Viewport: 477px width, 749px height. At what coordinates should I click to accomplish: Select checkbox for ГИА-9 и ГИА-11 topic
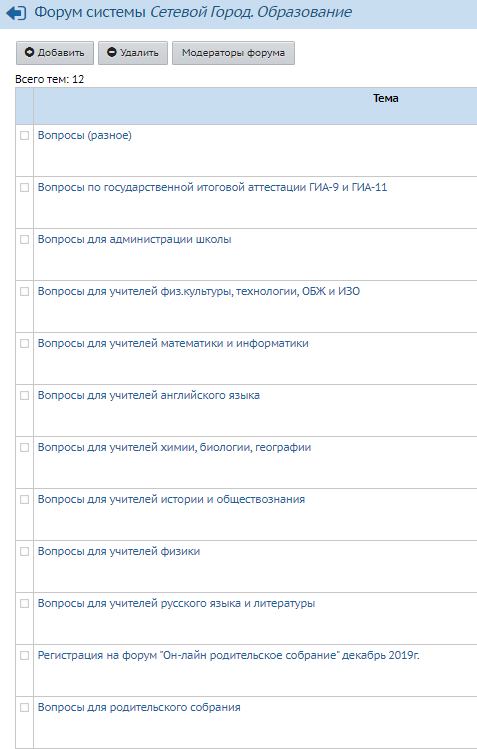tap(24, 188)
